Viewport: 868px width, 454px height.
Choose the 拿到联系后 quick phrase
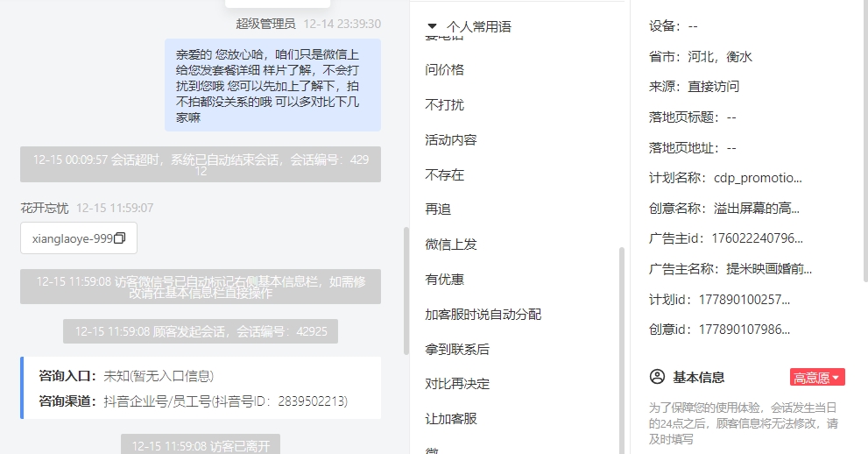tap(457, 350)
